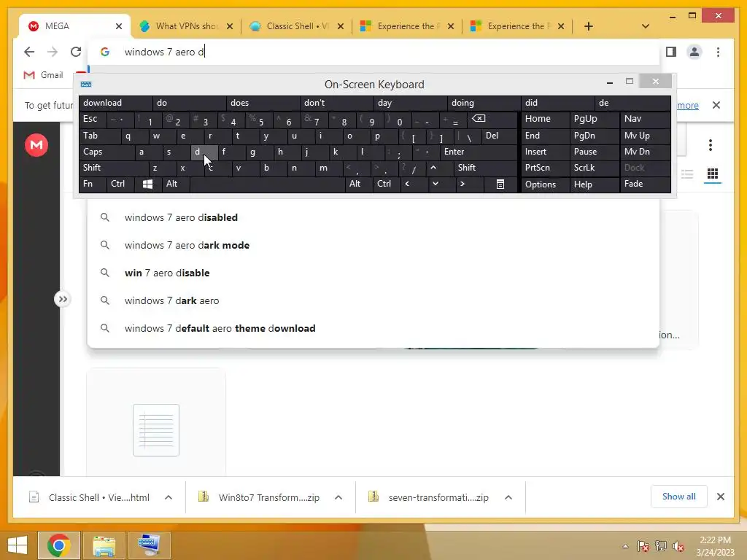Expand options for seven-transformati zip download
747x560 pixels.
[508, 497]
